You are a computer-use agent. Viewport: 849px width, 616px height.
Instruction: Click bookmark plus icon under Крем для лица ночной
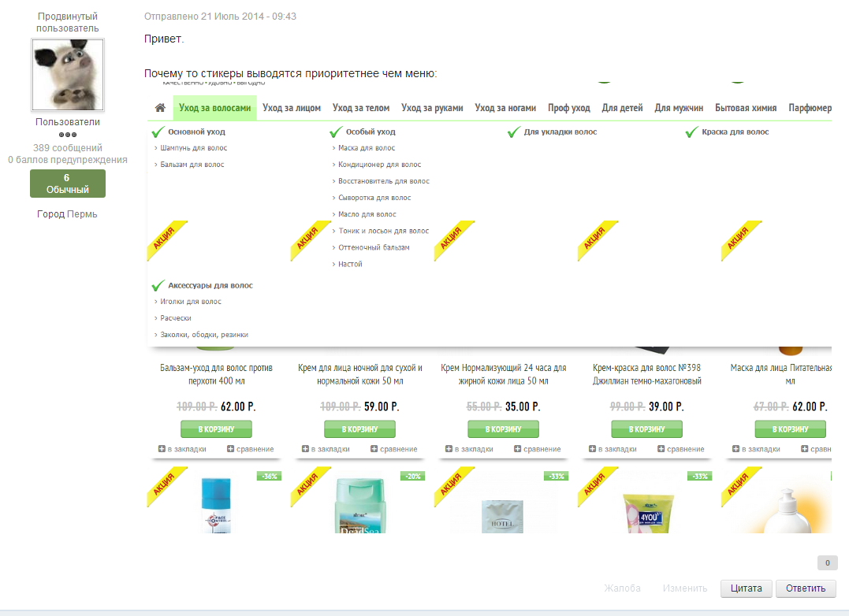305,449
